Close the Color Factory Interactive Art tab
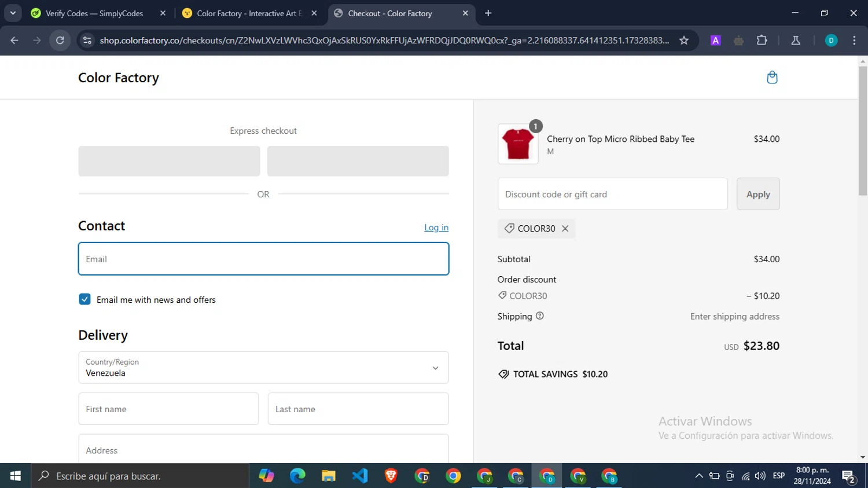Image resolution: width=868 pixels, height=488 pixels. tap(314, 13)
